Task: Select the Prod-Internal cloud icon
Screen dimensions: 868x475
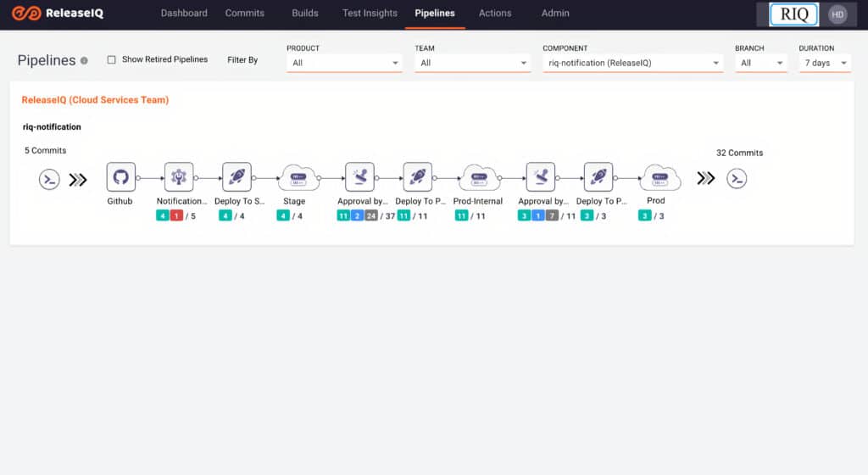Action: coord(480,178)
